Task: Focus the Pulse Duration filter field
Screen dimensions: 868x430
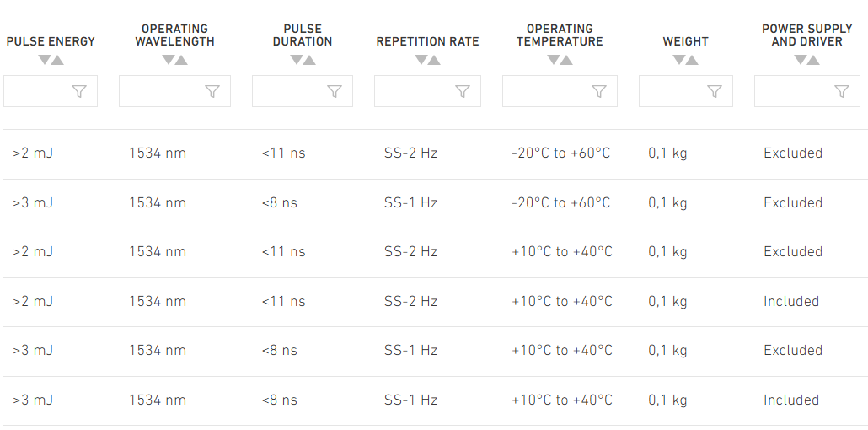Action: tap(303, 91)
